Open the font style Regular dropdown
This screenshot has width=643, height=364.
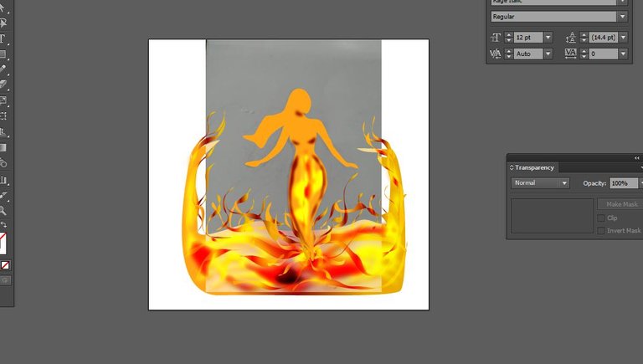tap(623, 17)
